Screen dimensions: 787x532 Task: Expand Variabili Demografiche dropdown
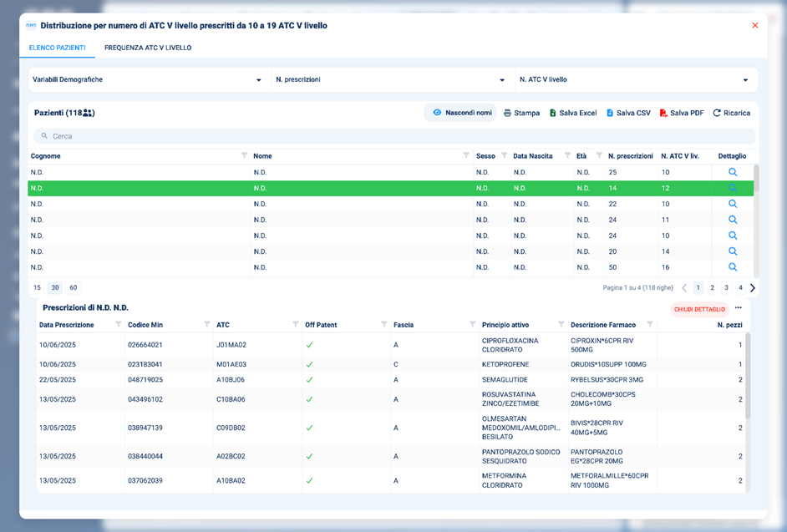[146, 80]
